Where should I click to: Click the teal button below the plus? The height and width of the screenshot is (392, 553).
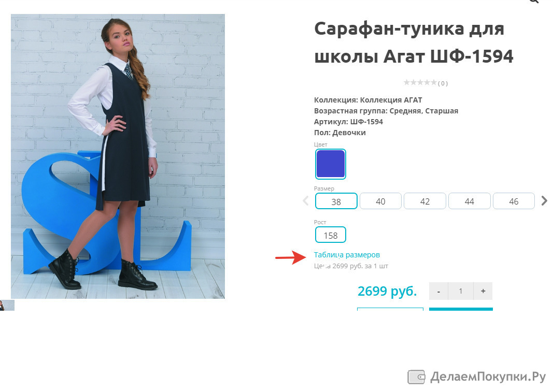461,309
